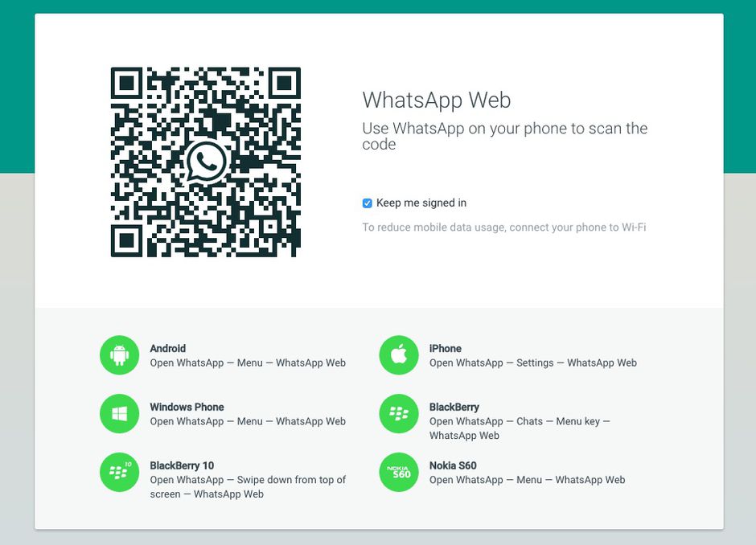Click the Nokia S60 icon
The width and height of the screenshot is (756, 545).
399,473
